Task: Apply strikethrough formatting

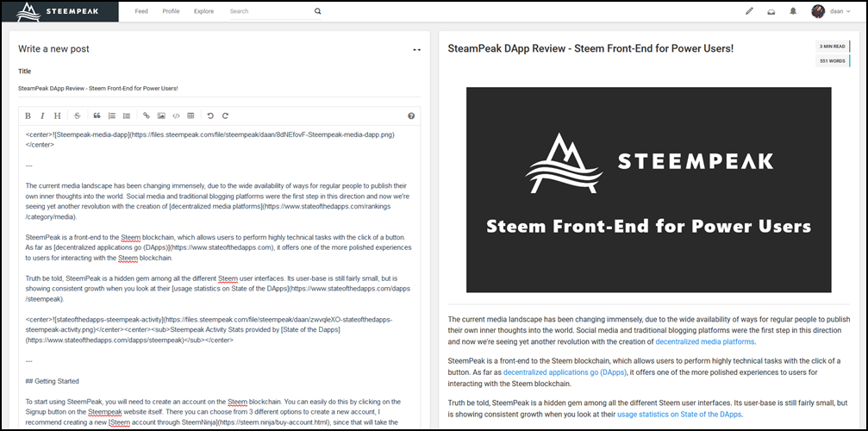Action: [x=77, y=116]
